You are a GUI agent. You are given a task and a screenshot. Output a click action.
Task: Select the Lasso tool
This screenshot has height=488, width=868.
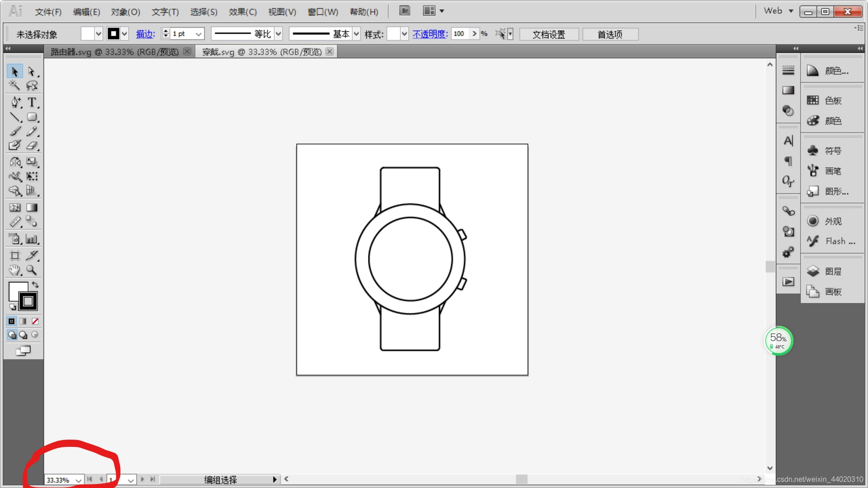click(x=32, y=85)
